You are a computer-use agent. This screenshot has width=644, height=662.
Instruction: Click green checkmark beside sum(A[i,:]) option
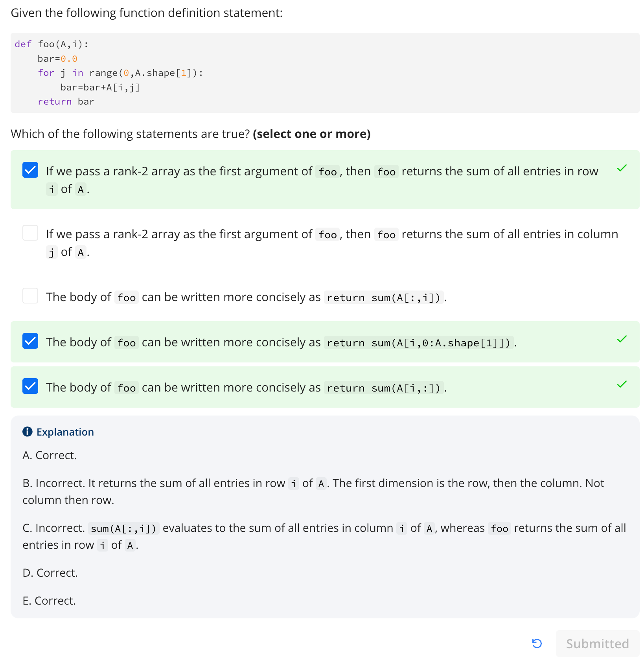tap(622, 384)
